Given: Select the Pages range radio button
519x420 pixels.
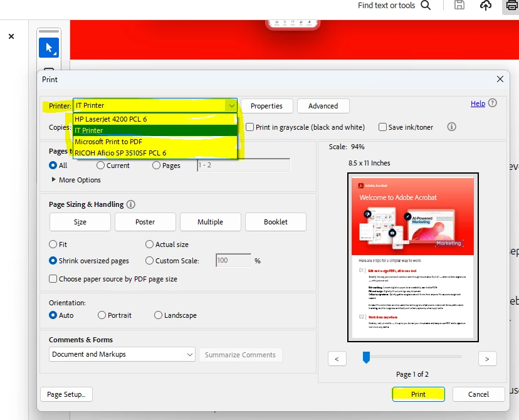Looking at the screenshot, I should (x=156, y=165).
